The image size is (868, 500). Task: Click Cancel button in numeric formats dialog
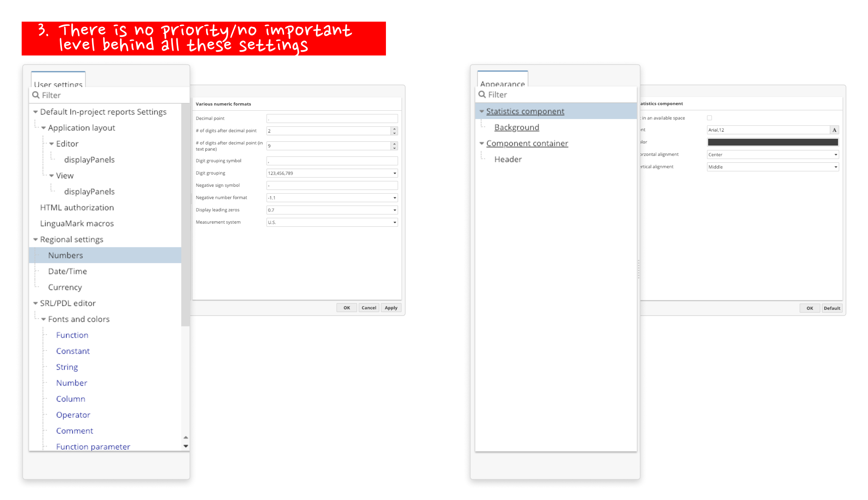pyautogui.click(x=368, y=308)
